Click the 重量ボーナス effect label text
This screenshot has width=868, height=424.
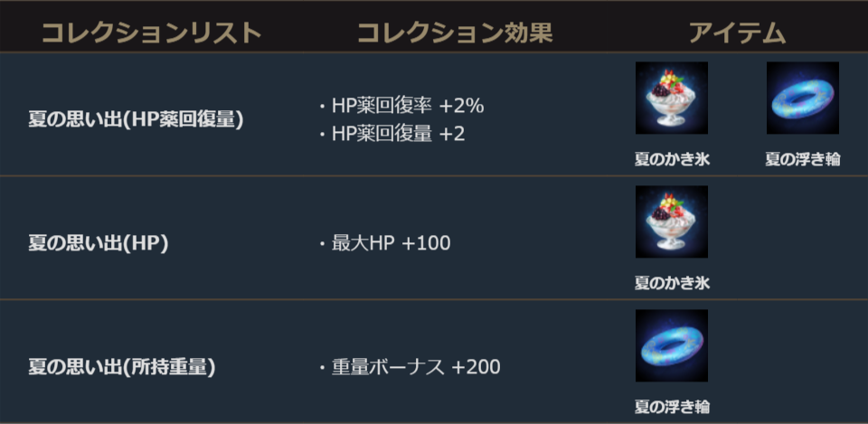388,367
